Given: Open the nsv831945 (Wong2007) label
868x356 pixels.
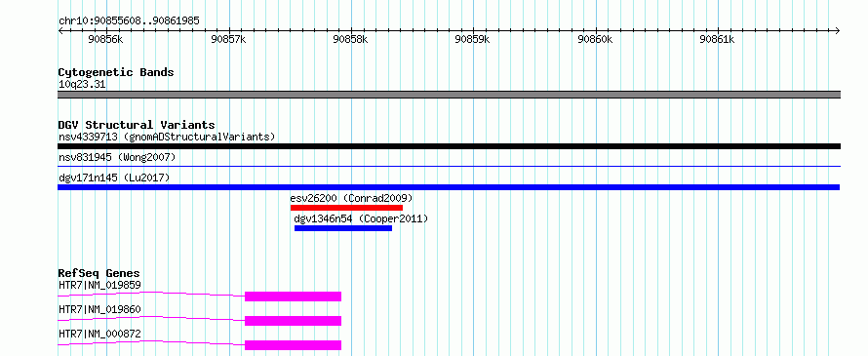Looking at the screenshot, I should pyautogui.click(x=117, y=158).
